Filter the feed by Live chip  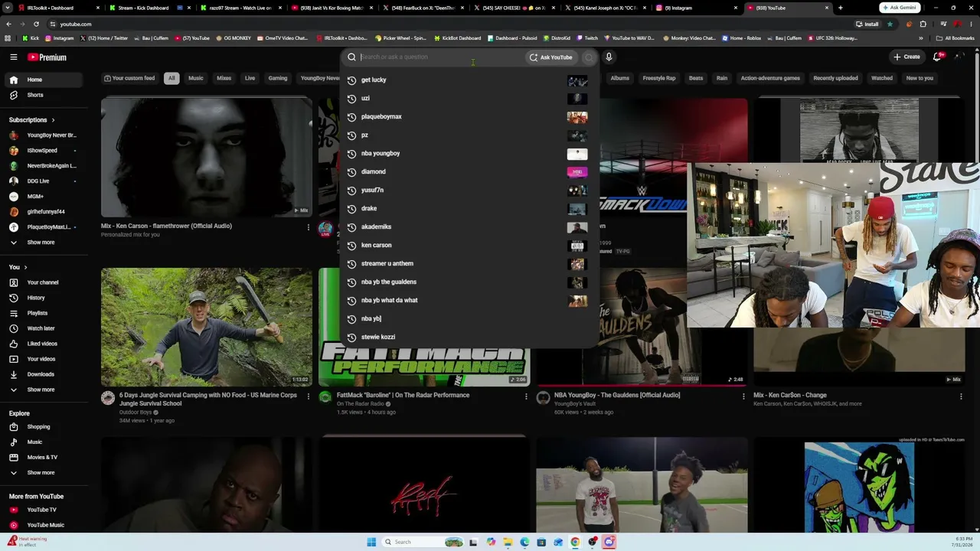[x=250, y=78]
